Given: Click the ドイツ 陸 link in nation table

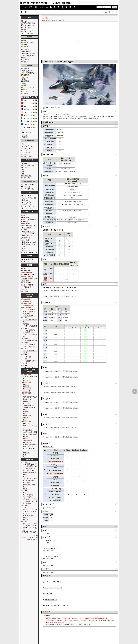Looking at the screenshot, I should [x=34, y=103].
